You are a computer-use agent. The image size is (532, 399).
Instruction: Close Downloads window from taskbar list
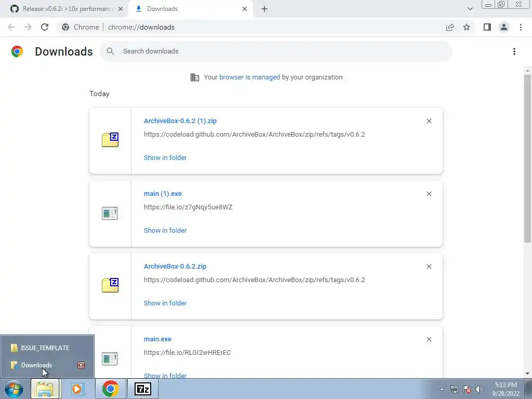tap(81, 365)
